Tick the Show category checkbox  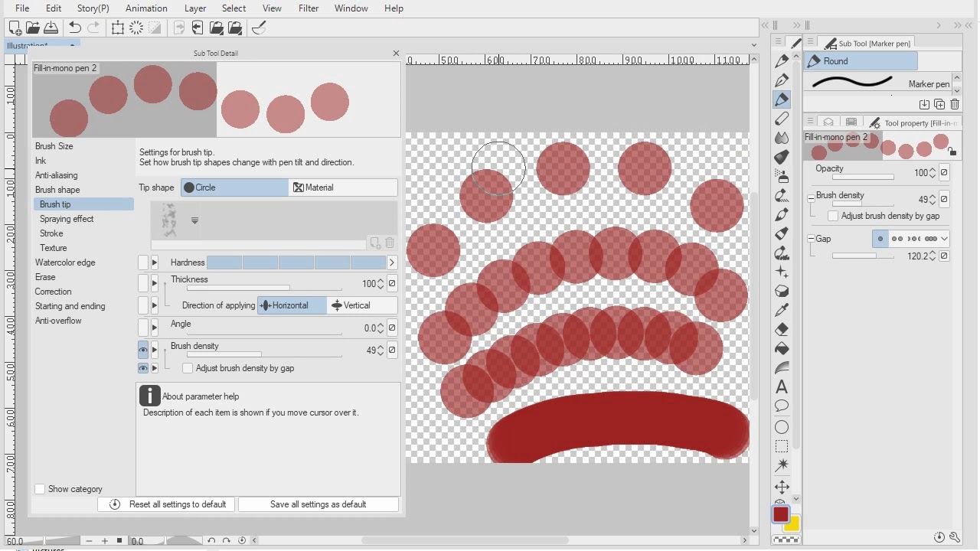(40, 489)
